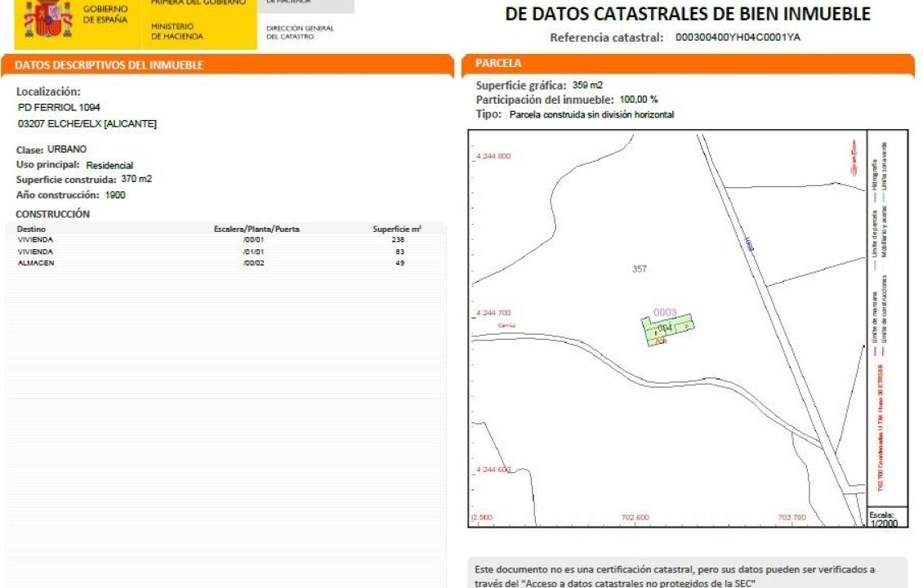This screenshot has height=588, width=923.
Task: Click the 'Tipo:' label in Parcela
Action: (x=488, y=114)
